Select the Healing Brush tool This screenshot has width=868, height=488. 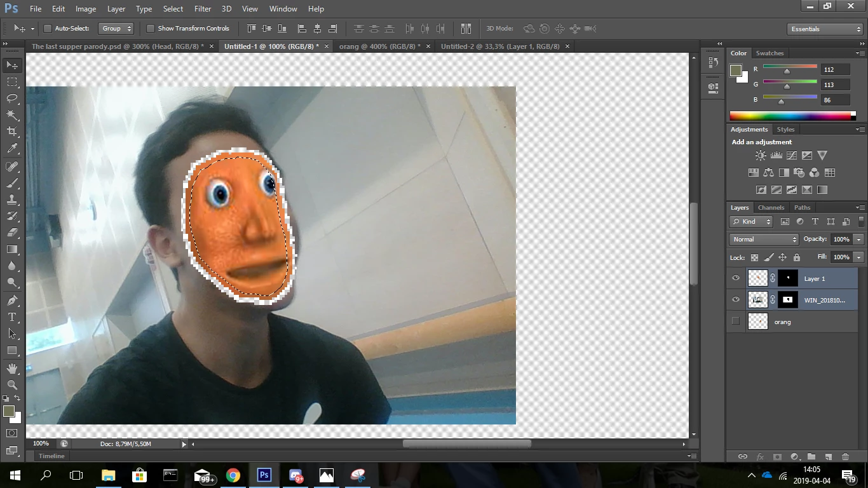pos(12,166)
